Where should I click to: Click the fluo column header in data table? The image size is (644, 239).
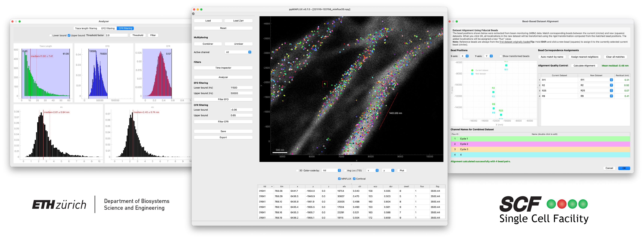(x=422, y=186)
